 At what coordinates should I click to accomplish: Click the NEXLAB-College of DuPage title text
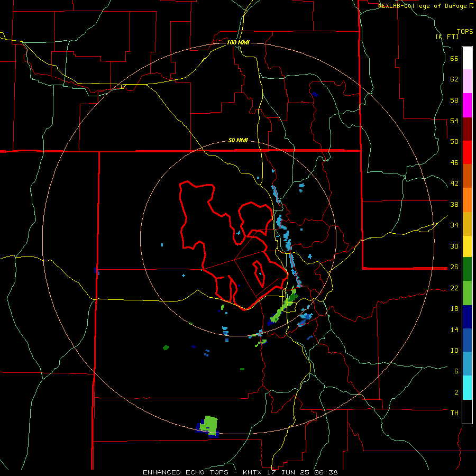pos(423,6)
